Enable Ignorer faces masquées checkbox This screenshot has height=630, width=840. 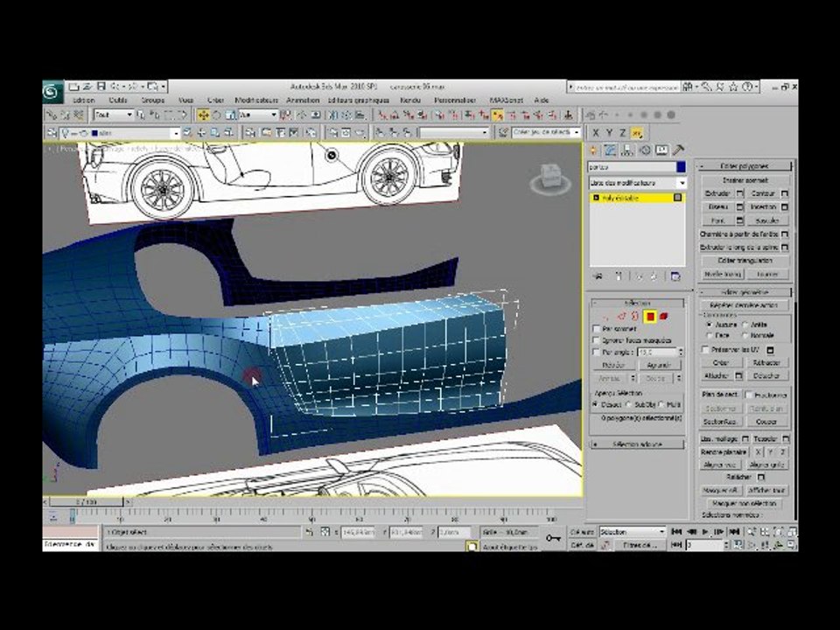596,340
